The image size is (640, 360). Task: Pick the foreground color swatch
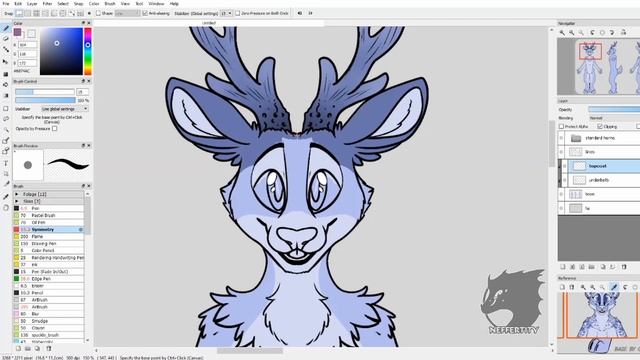click(18, 32)
